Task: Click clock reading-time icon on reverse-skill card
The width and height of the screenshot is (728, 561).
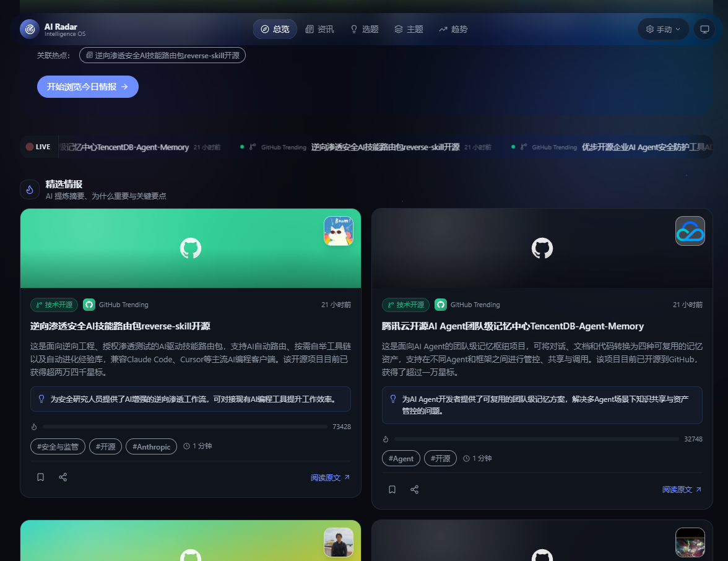Action: tap(187, 446)
